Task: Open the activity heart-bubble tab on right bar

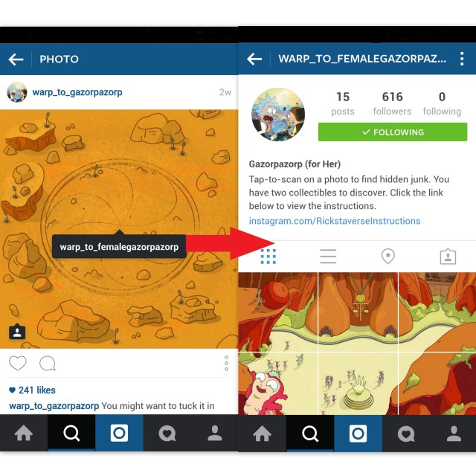Action: click(x=406, y=433)
